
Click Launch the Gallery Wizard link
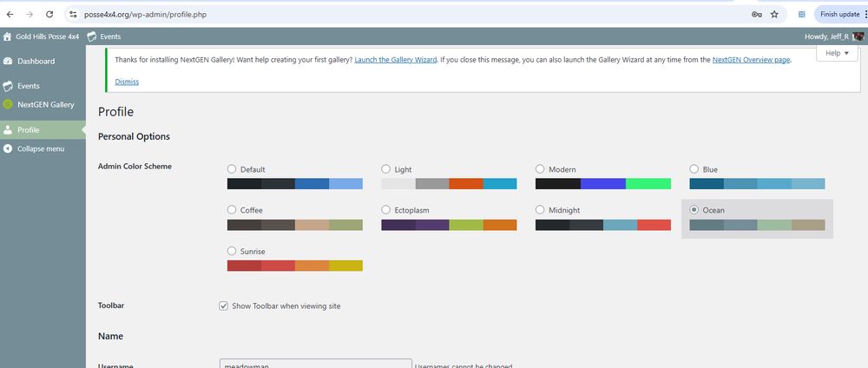[395, 60]
